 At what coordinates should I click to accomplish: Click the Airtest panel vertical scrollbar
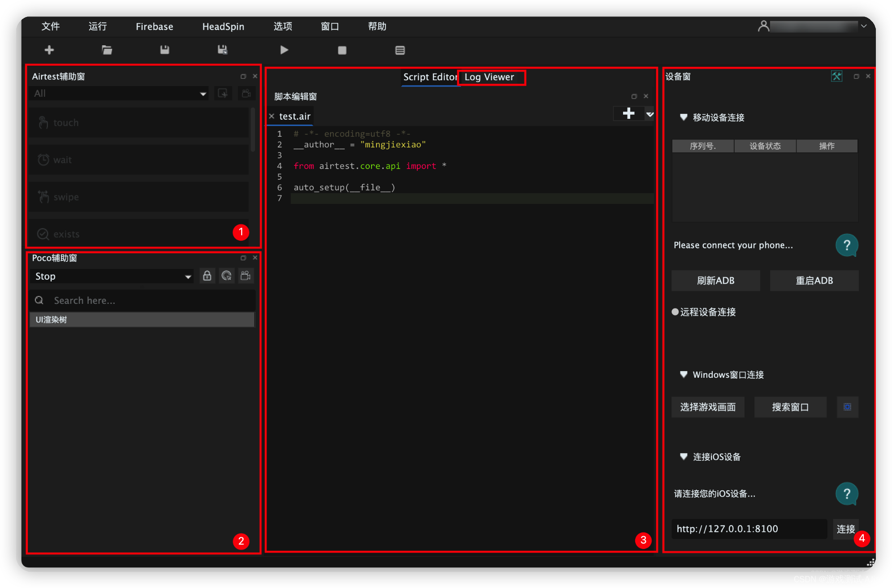(x=253, y=130)
